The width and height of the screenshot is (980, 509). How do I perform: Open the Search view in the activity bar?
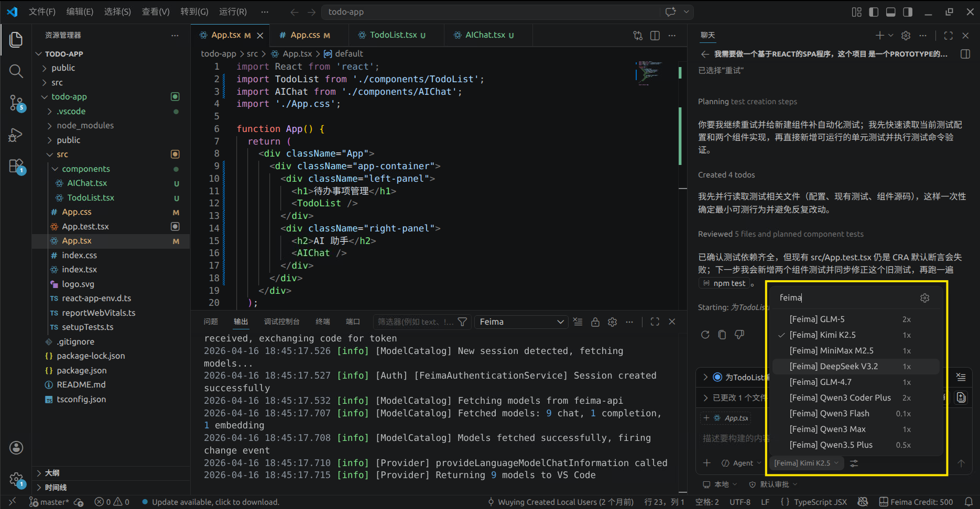[x=16, y=71]
